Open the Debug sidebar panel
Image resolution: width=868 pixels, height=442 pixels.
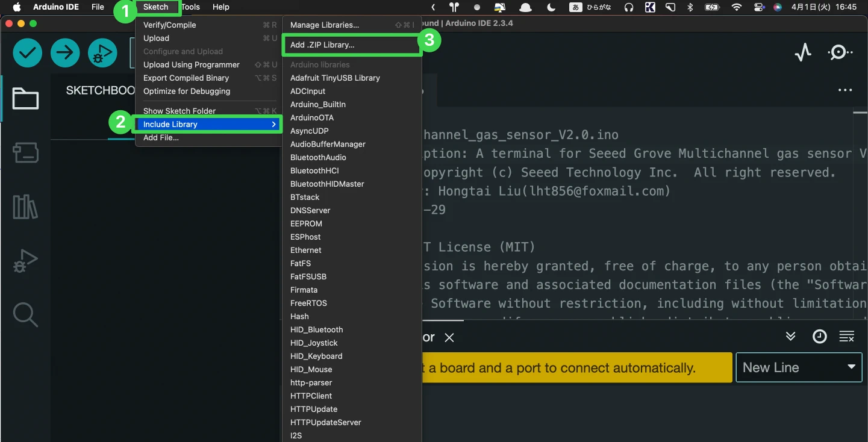point(25,261)
